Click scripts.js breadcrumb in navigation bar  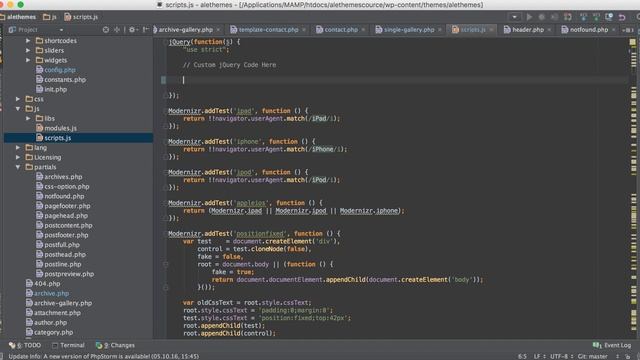click(x=81, y=17)
